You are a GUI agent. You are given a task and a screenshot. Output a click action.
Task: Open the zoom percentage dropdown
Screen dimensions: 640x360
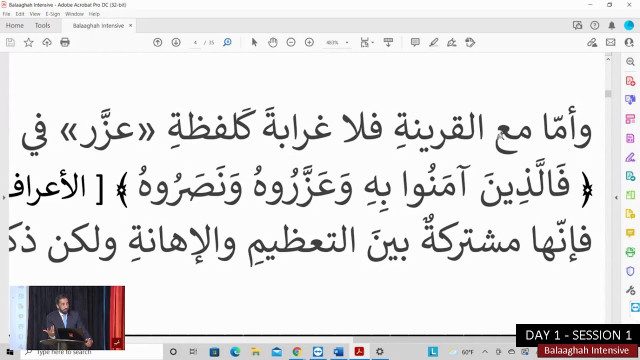pos(347,42)
